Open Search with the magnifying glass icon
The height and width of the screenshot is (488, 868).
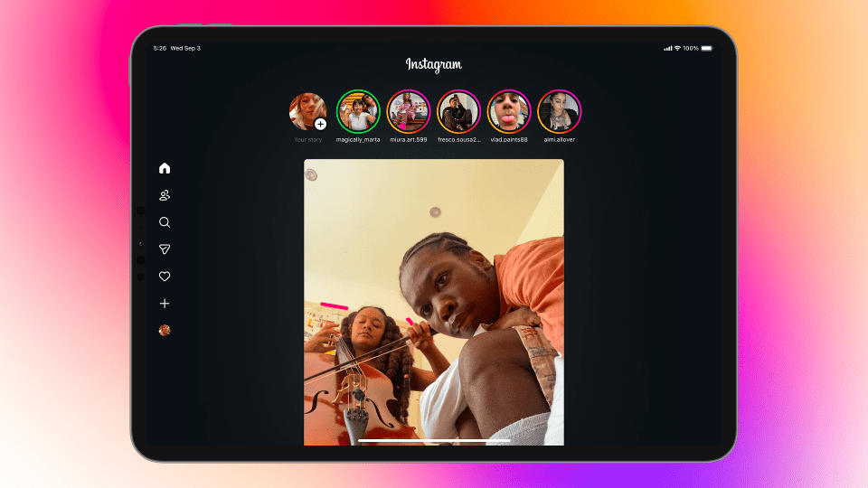click(x=165, y=222)
